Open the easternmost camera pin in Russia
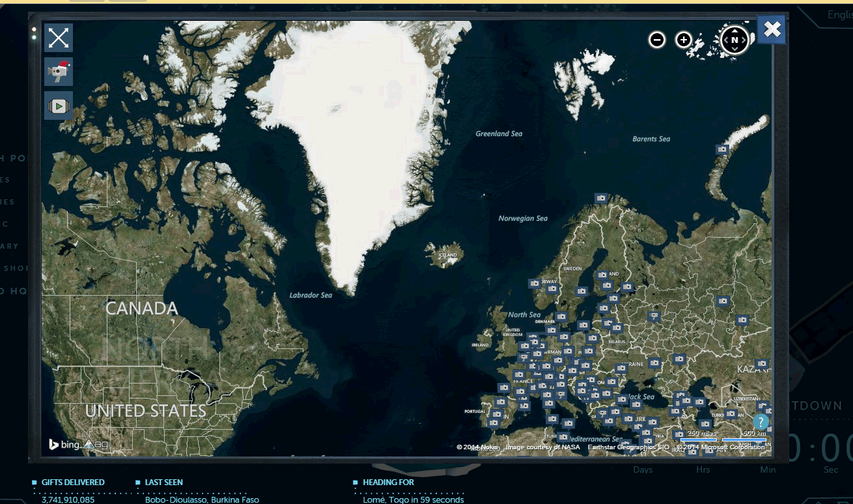The image size is (853, 504). 742,320
